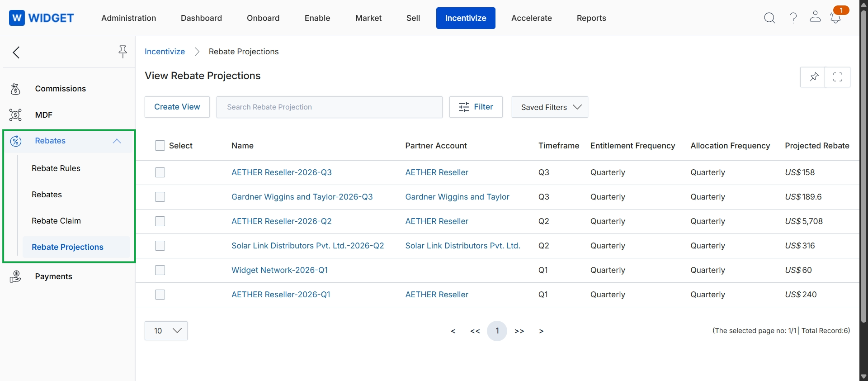868x381 pixels.
Task: Check the Solar Link Distributors row
Action: click(160, 246)
